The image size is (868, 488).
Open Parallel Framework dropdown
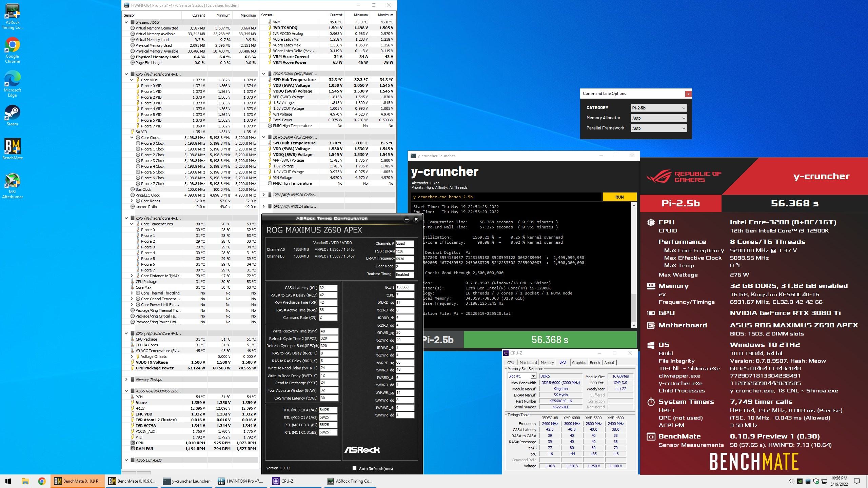[659, 128]
